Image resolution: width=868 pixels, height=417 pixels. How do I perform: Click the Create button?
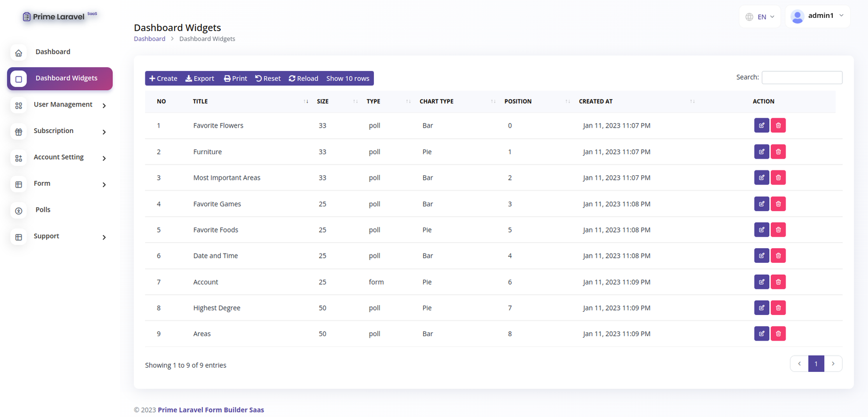[163, 79]
